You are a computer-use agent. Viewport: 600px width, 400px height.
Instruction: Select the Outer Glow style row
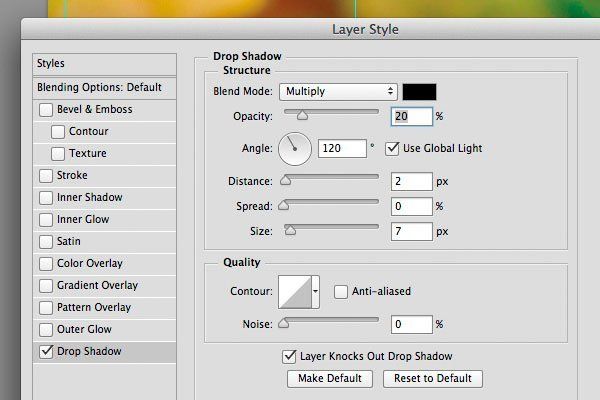[104, 330]
